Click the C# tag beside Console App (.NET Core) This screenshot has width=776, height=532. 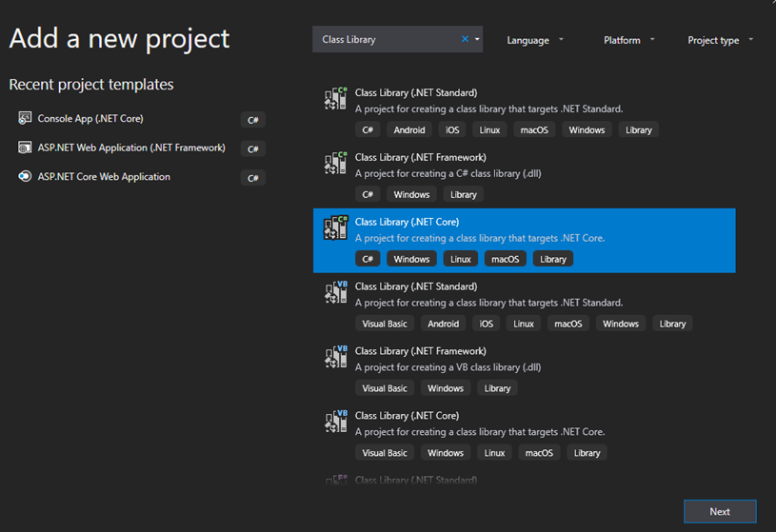253,120
